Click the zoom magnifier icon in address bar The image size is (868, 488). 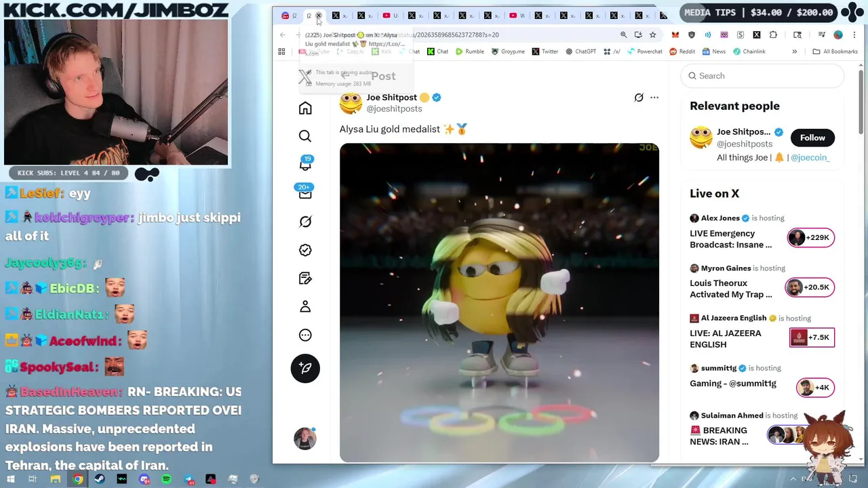click(623, 35)
